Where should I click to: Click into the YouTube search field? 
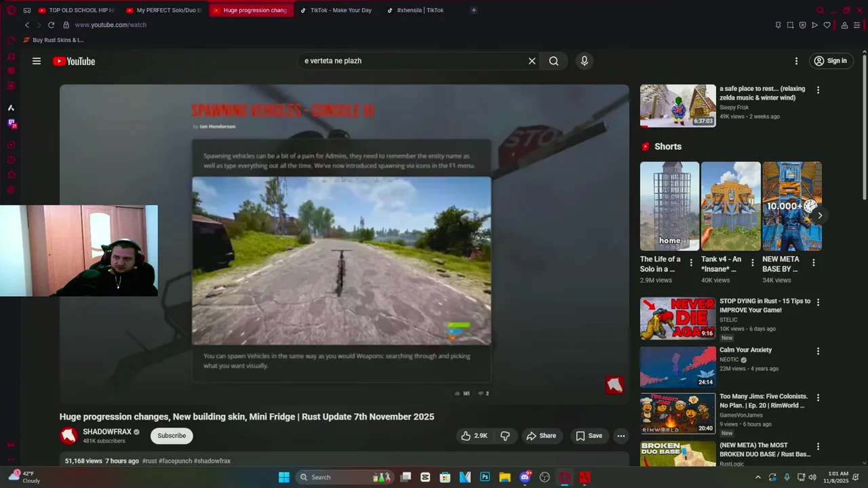coord(414,61)
